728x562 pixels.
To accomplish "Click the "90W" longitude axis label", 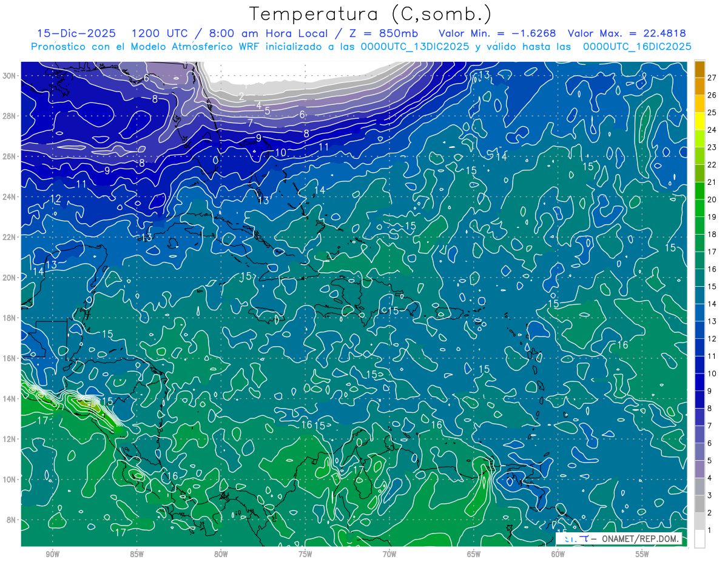I will pos(52,554).
